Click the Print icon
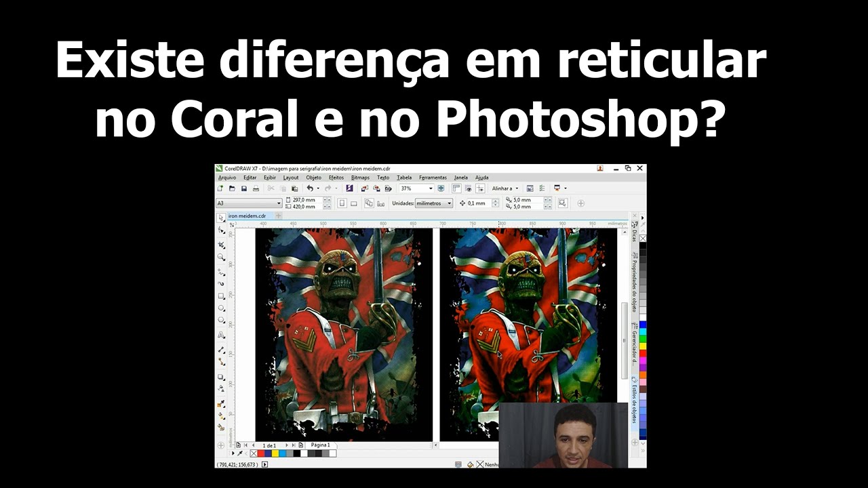Image resolution: width=868 pixels, height=488 pixels. pyautogui.click(x=256, y=188)
